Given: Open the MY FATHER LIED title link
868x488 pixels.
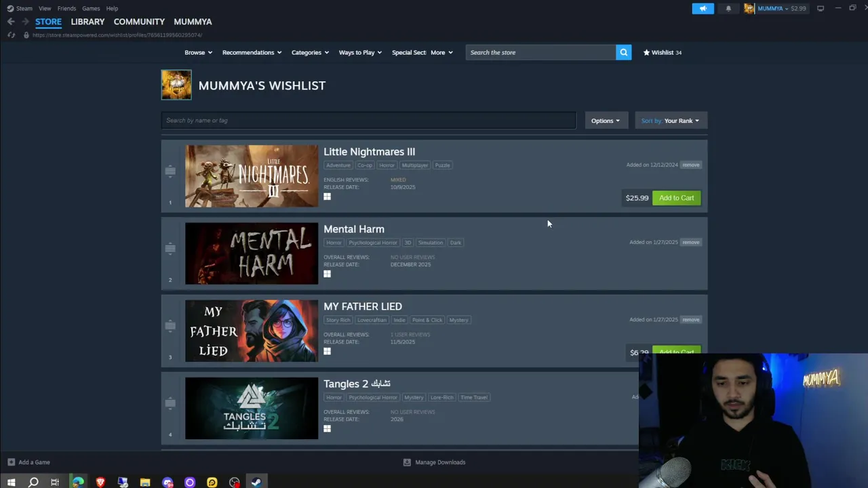Looking at the screenshot, I should [x=363, y=306].
